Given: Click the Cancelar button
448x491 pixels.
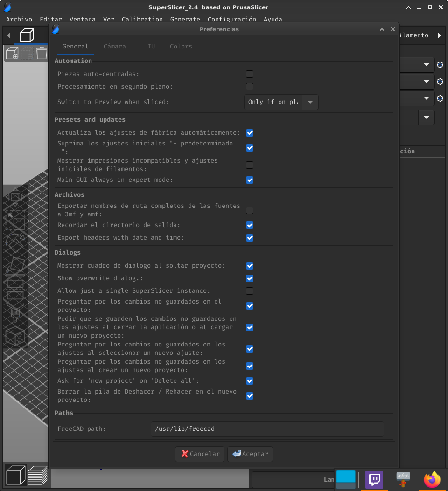Looking at the screenshot, I should click(x=200, y=454).
